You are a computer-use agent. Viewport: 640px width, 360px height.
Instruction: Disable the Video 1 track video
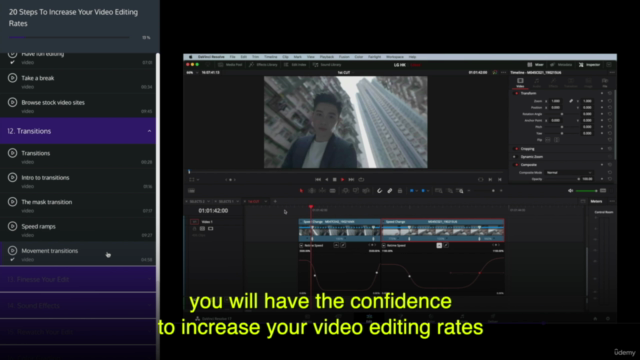coord(211,229)
